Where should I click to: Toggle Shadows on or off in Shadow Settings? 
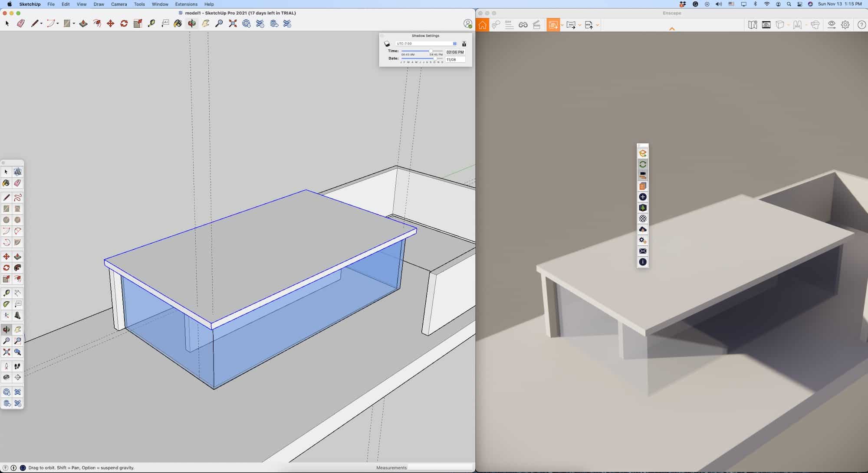coord(387,44)
